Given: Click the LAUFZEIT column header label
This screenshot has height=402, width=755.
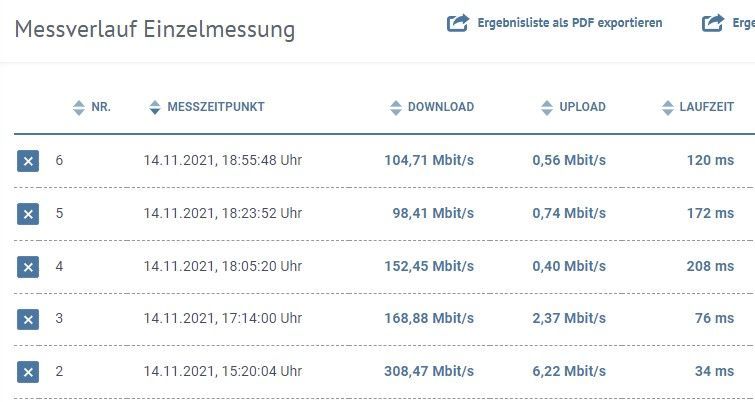Looking at the screenshot, I should pos(711,107).
